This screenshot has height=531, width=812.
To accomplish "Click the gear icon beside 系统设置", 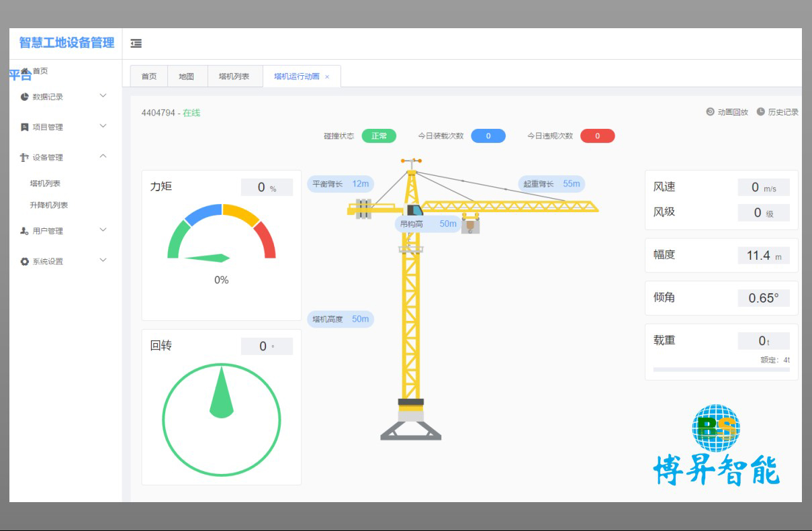I will tap(25, 262).
